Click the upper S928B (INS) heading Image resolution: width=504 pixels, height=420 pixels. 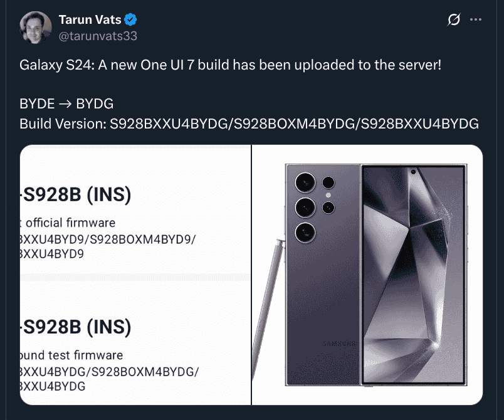click(x=76, y=195)
